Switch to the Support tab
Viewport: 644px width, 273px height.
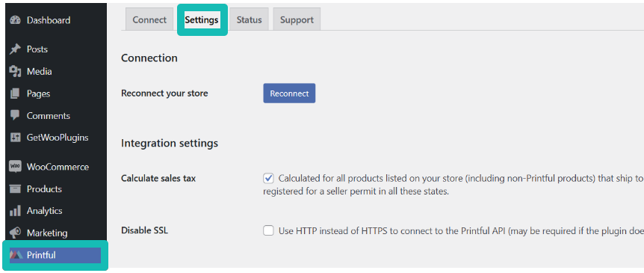(297, 19)
